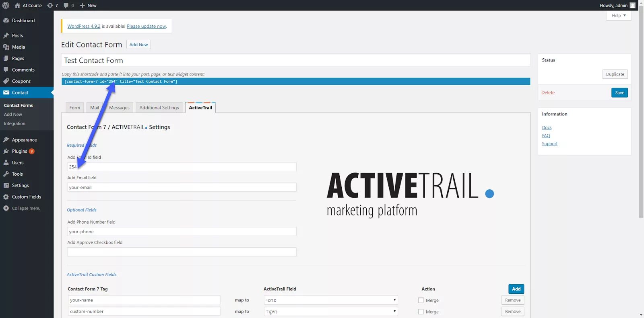The width and height of the screenshot is (644, 318).
Task: Open the Docs link
Action: [547, 127]
